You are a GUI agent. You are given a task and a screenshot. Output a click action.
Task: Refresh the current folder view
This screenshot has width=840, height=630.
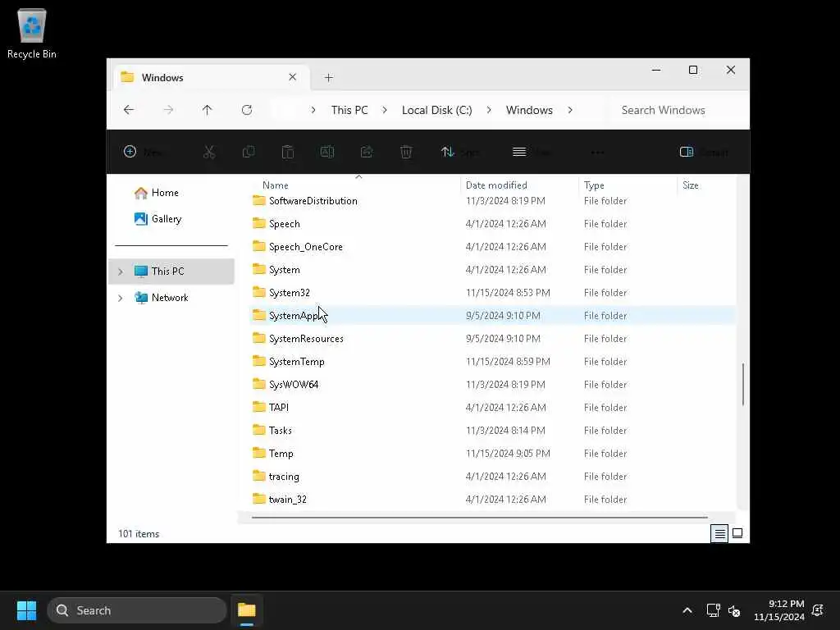(247, 110)
